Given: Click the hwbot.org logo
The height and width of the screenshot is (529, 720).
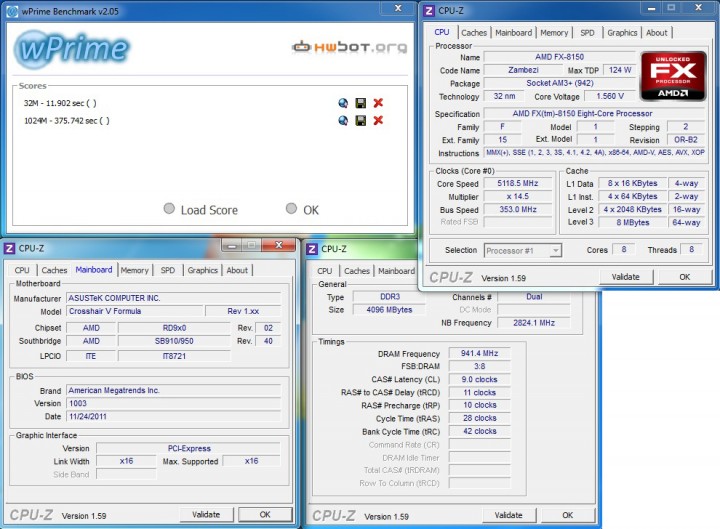Looking at the screenshot, I should click(349, 47).
